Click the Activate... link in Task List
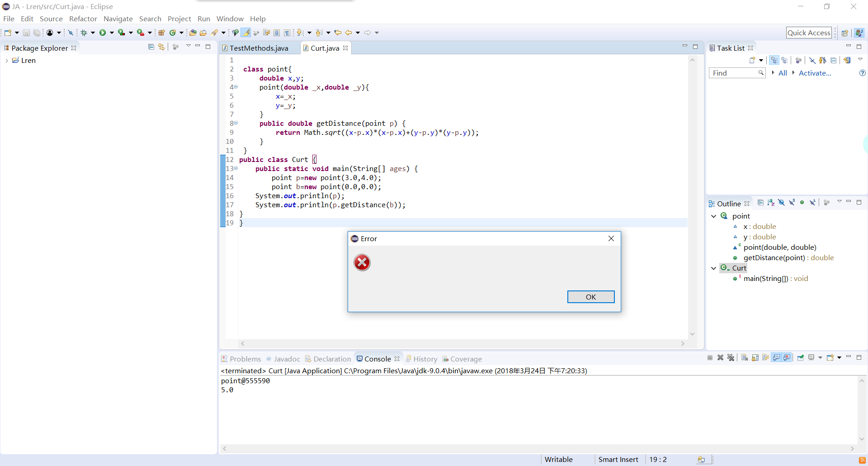Screen dimensions: 868x466 pos(815,73)
